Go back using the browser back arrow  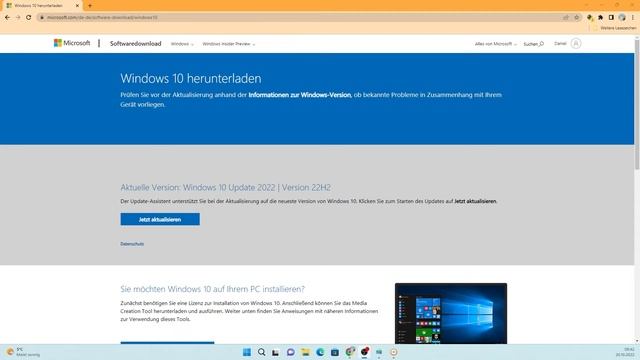pos(7,18)
